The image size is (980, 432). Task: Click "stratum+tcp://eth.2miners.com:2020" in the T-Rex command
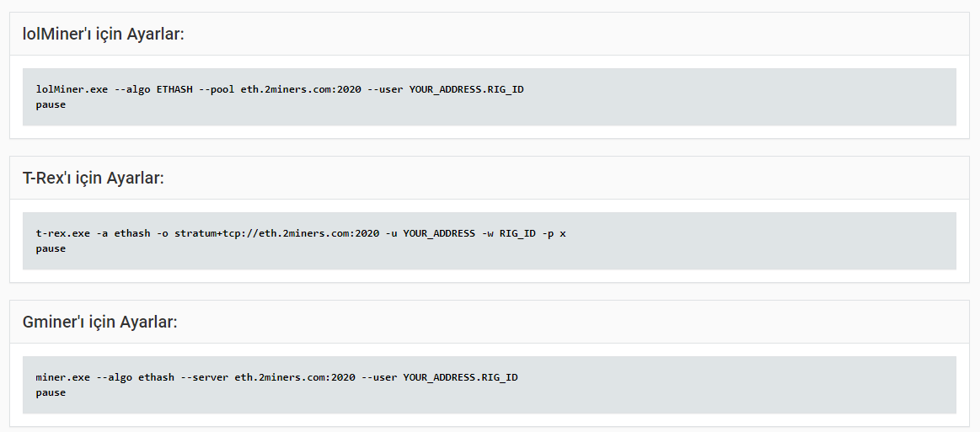coord(277,233)
